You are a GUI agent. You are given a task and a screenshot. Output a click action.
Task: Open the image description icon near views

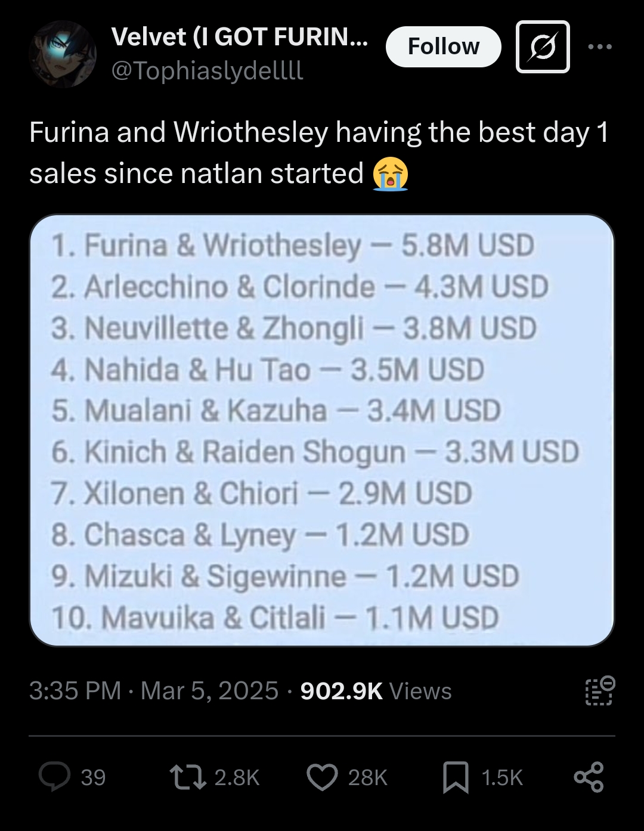(x=599, y=691)
